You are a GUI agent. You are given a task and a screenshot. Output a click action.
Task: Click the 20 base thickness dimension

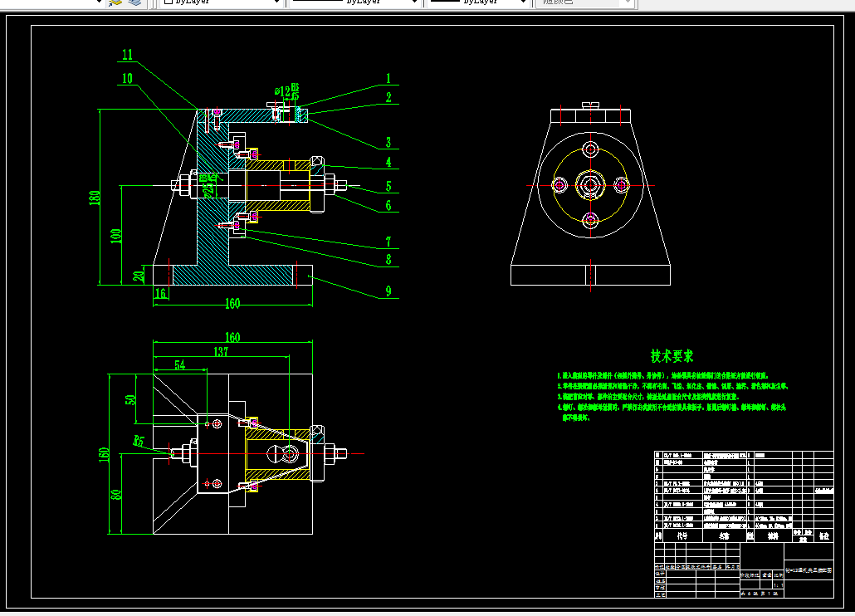click(x=139, y=276)
